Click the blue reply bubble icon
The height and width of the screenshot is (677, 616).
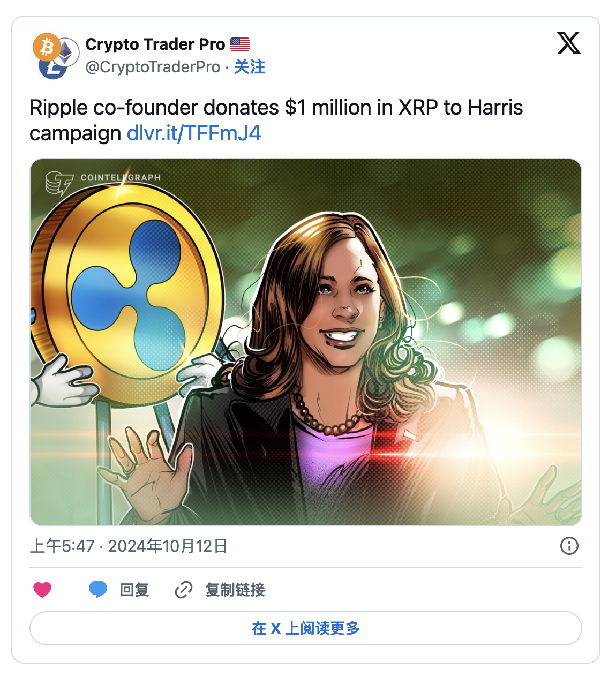[98, 590]
